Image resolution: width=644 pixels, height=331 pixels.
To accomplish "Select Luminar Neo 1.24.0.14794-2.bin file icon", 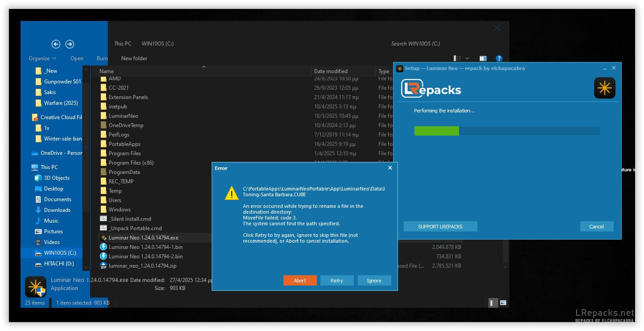I will click(103, 257).
